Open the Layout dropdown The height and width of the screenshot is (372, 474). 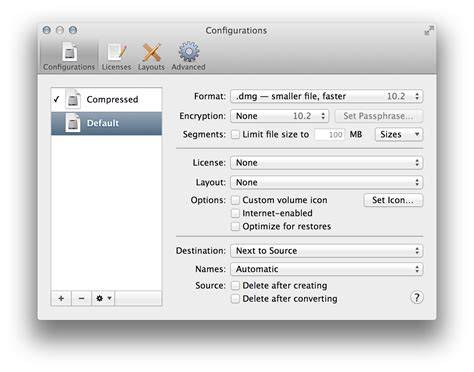[x=327, y=182]
